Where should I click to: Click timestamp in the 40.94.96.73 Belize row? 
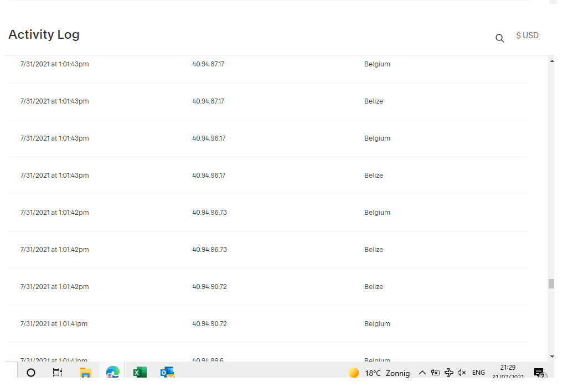pyautogui.click(x=55, y=250)
